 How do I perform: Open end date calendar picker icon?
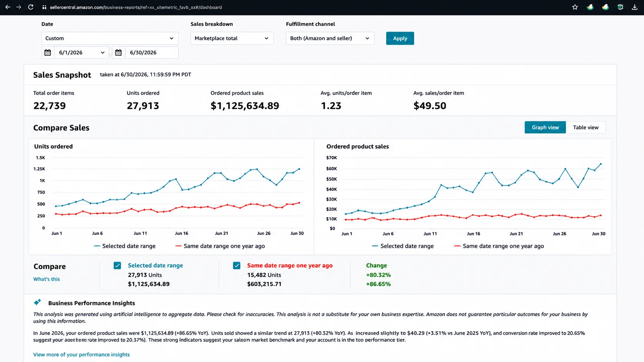coord(118,52)
